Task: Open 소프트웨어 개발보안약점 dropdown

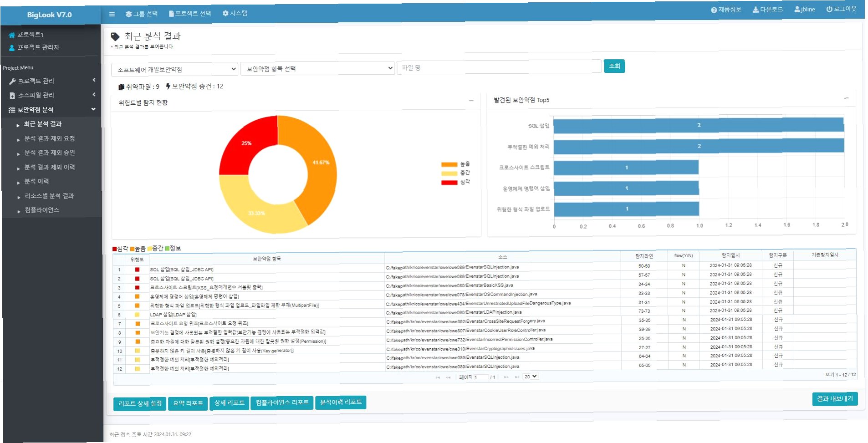Action: click(x=174, y=69)
